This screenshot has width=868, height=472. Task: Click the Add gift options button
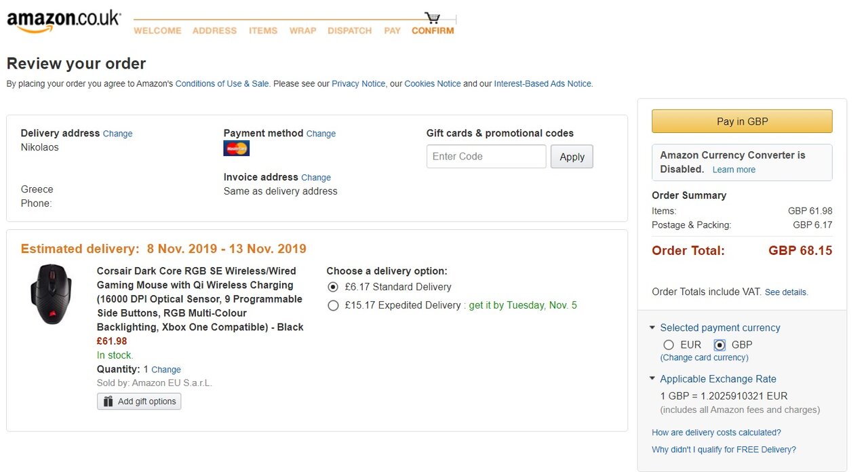point(139,401)
